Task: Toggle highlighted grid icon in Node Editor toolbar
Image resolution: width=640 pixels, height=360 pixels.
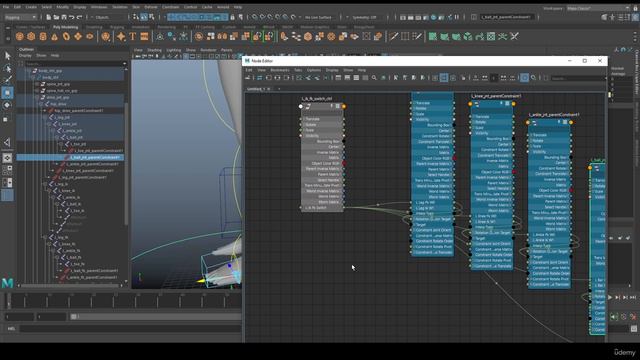Action: pyautogui.click(x=444, y=78)
